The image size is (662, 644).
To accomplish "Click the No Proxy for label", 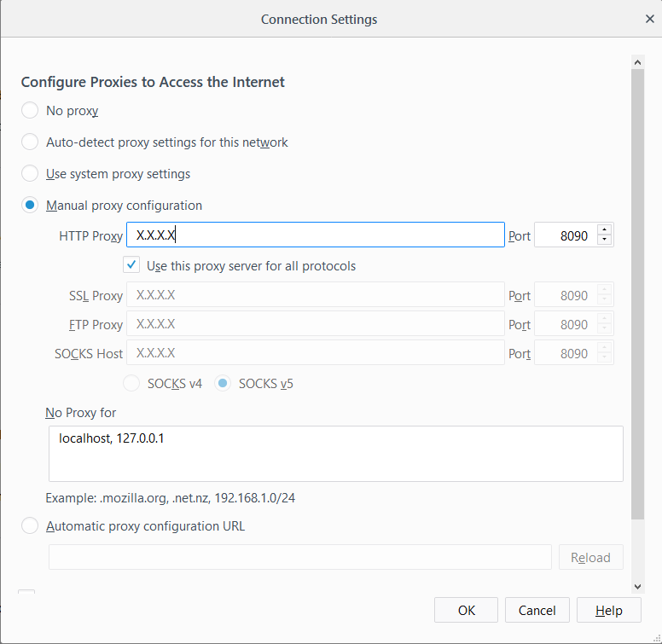I will click(81, 413).
